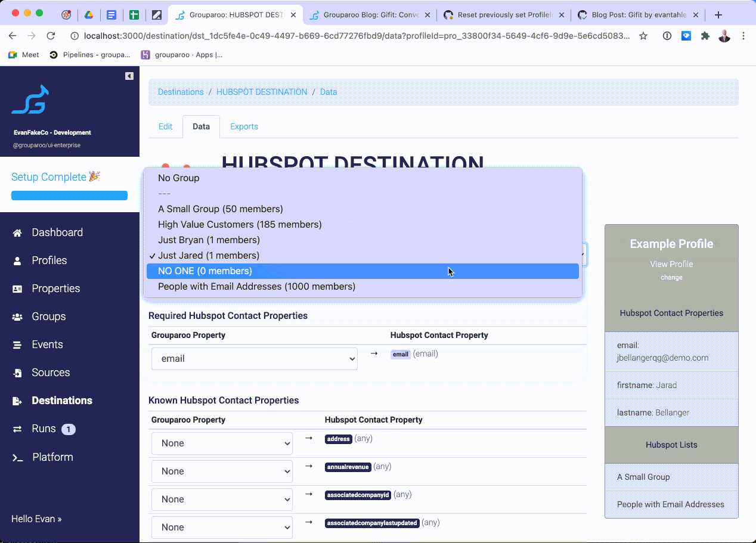Click the 'change' link under View Profile
Screen dimensions: 756x543
click(671, 277)
